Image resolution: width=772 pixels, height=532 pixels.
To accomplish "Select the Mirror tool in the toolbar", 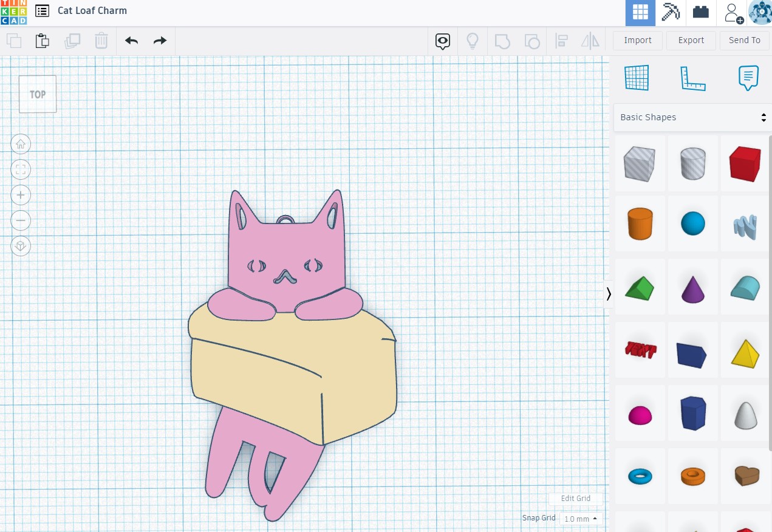I will tap(589, 41).
